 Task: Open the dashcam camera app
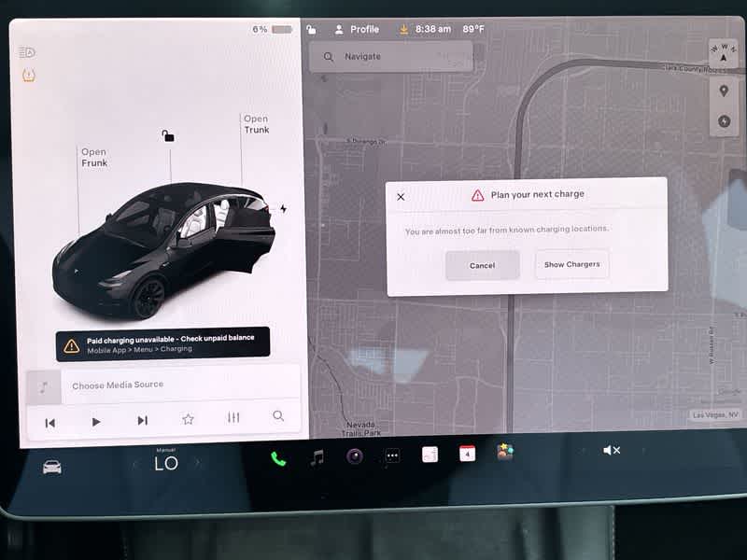pos(355,456)
